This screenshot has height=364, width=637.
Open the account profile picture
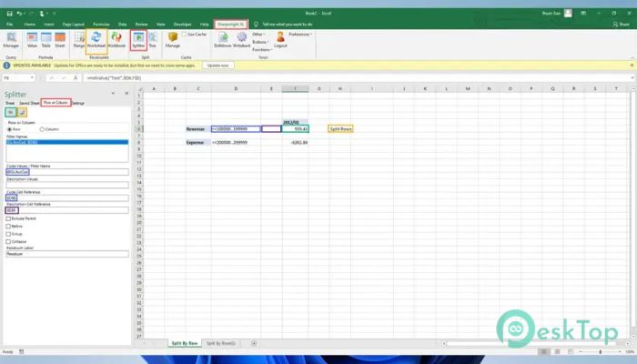pos(568,14)
